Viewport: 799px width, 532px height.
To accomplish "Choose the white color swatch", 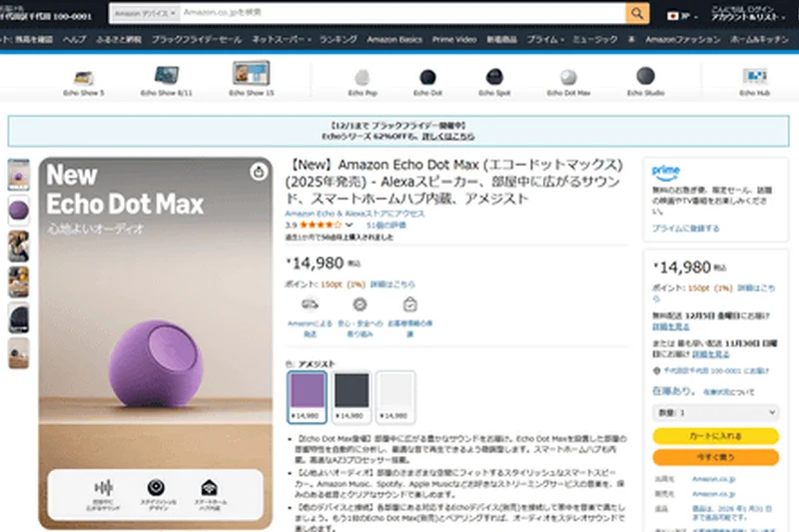I will pos(396,397).
